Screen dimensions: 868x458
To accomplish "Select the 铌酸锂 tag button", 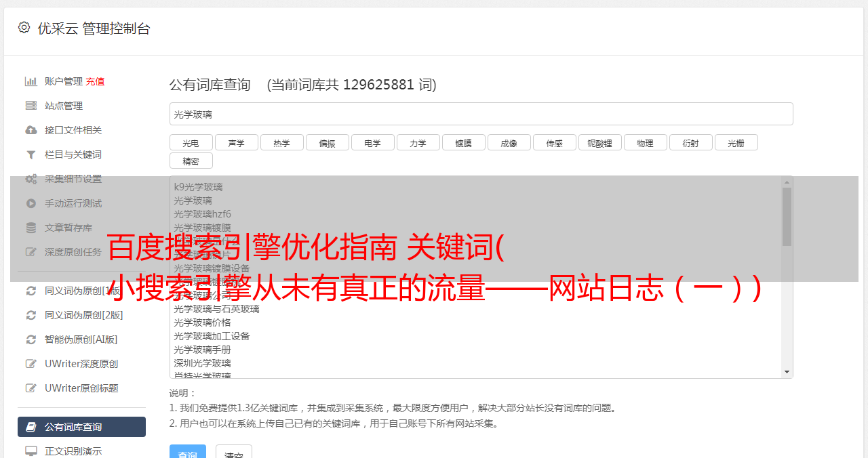I will point(599,142).
